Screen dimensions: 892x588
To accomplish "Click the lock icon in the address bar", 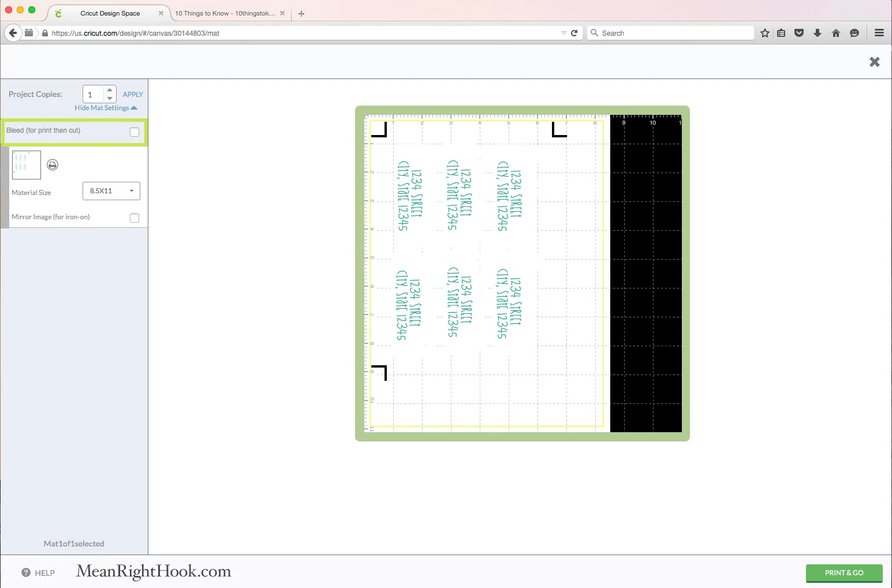I will (x=45, y=33).
